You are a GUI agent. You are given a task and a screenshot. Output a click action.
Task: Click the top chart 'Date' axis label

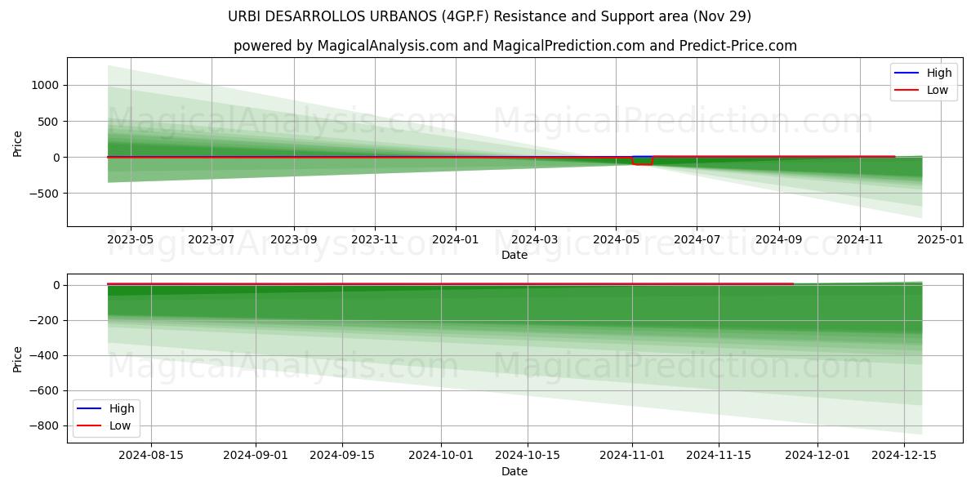pos(514,255)
